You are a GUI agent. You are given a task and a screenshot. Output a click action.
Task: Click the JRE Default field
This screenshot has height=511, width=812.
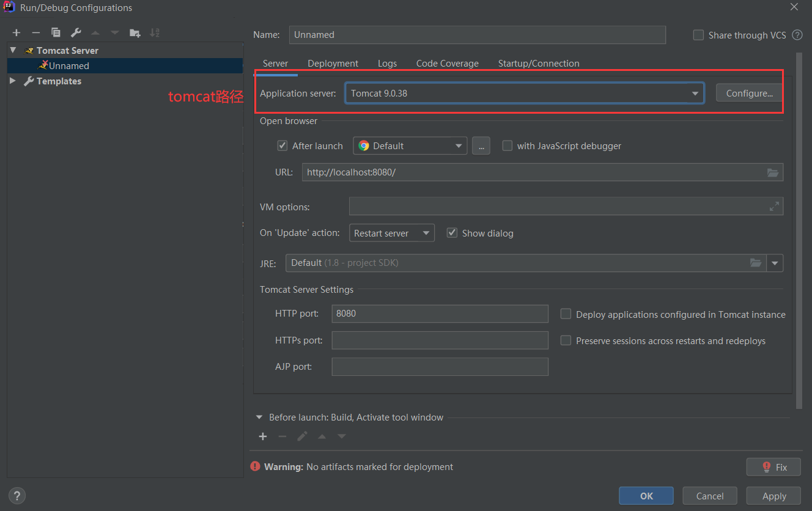526,263
